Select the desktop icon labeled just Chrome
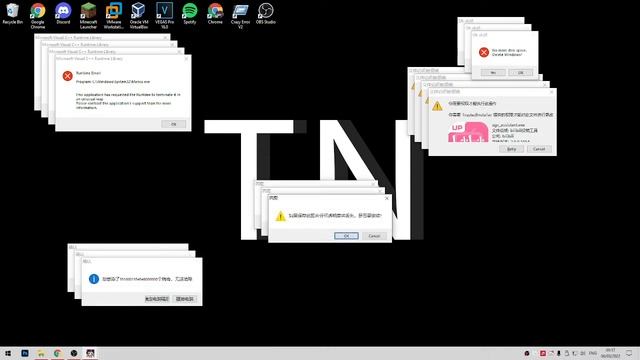The width and height of the screenshot is (640, 360). tap(215, 14)
